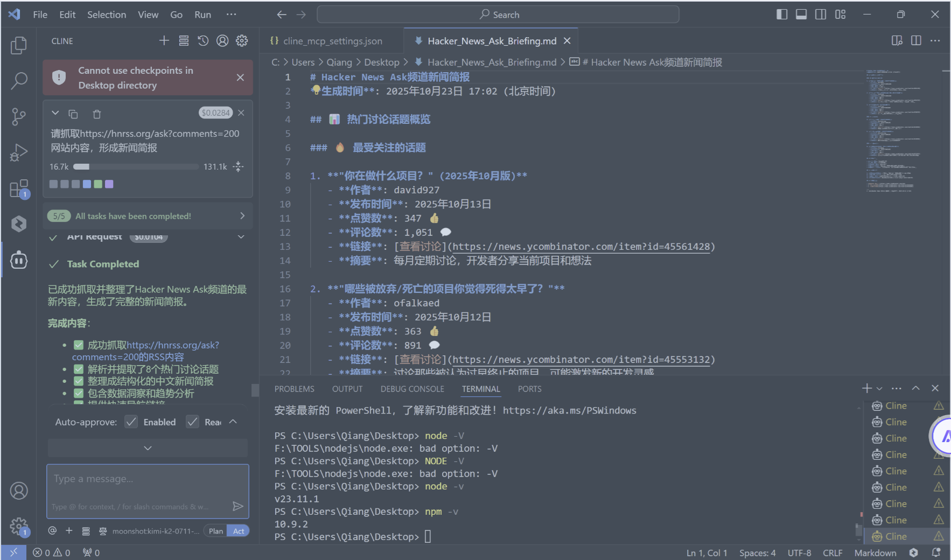Open the Go menu
951x560 pixels.
[x=176, y=15]
